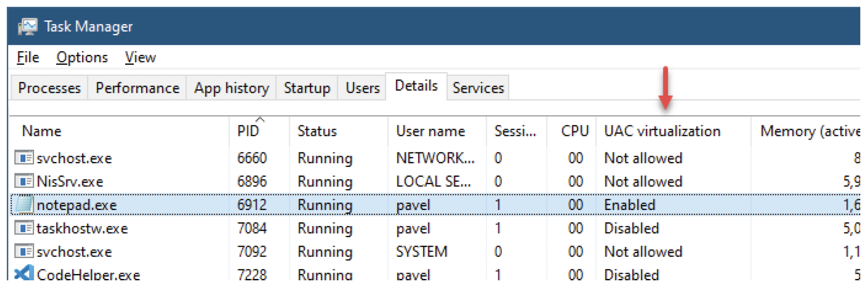This screenshot has width=868, height=293.
Task: Switch to the Processes tab
Action: click(x=49, y=88)
